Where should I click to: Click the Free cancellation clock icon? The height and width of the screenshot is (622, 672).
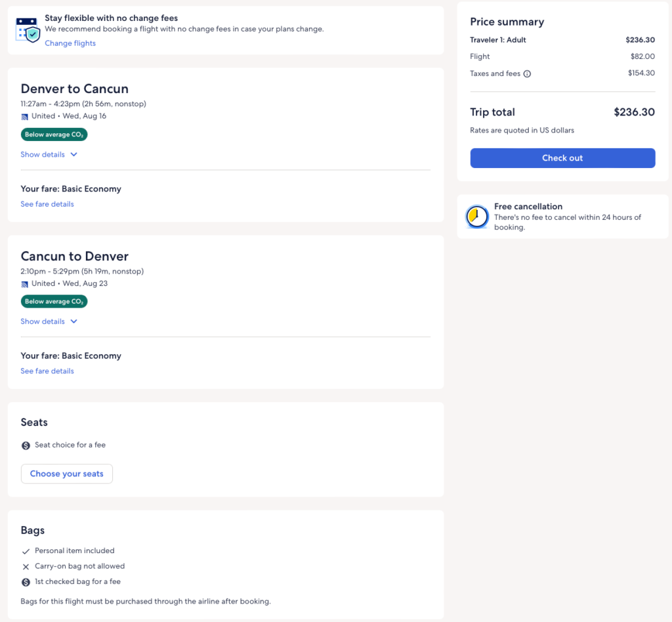[x=477, y=217]
